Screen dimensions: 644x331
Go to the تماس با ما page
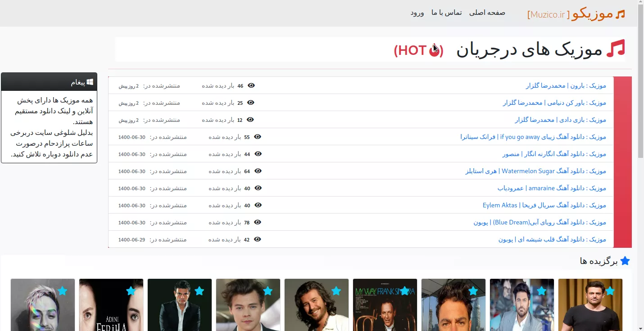(x=446, y=13)
